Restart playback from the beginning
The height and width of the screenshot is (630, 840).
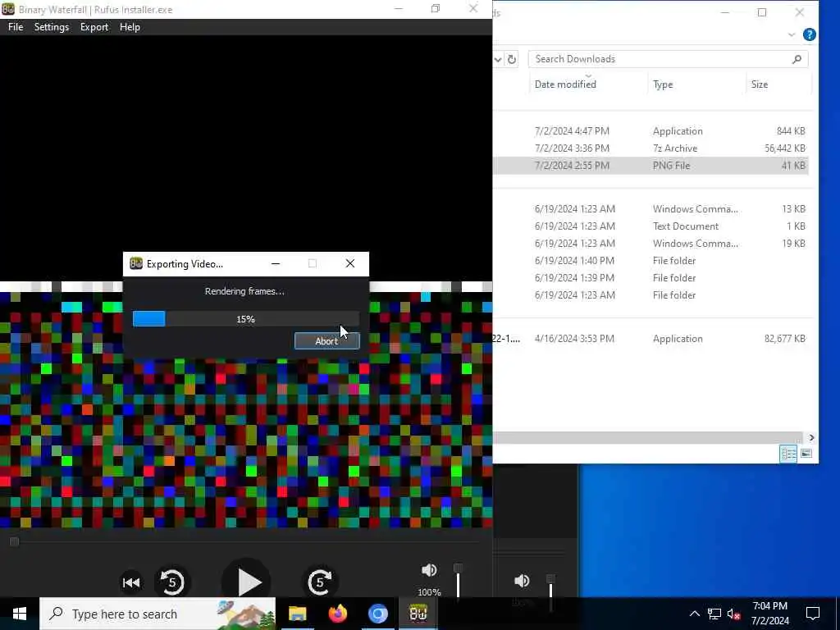point(131,582)
